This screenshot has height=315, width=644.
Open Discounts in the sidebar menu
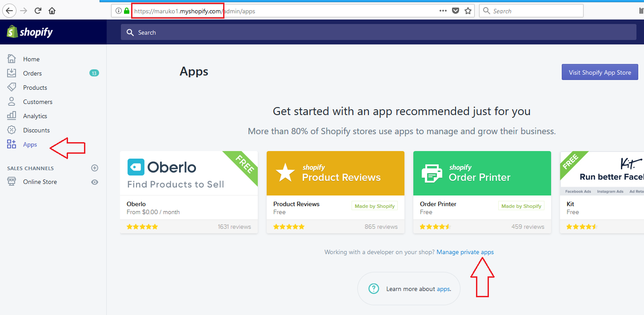[x=36, y=130]
